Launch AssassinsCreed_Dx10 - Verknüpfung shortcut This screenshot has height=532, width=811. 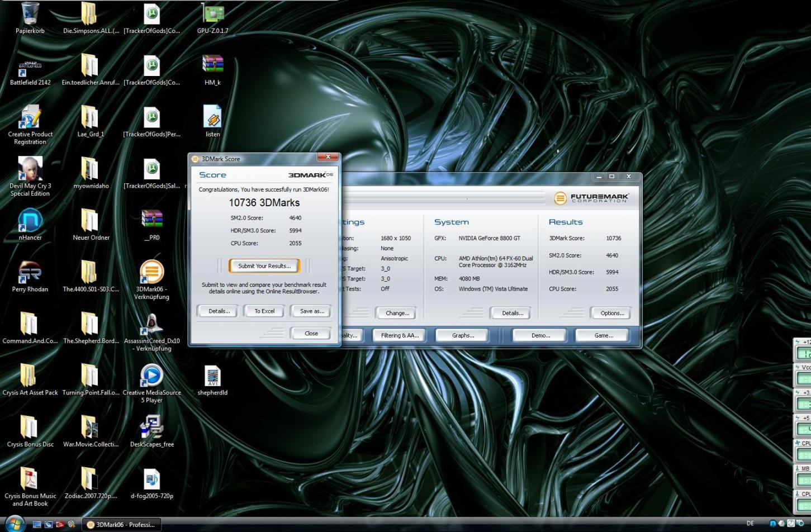pyautogui.click(x=151, y=332)
